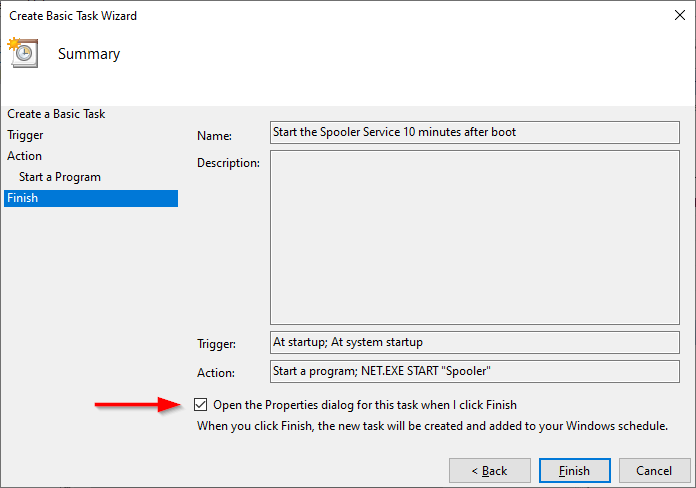This screenshot has width=696, height=488.
Task: Open the Trigger step in sidebar
Action: (25, 135)
